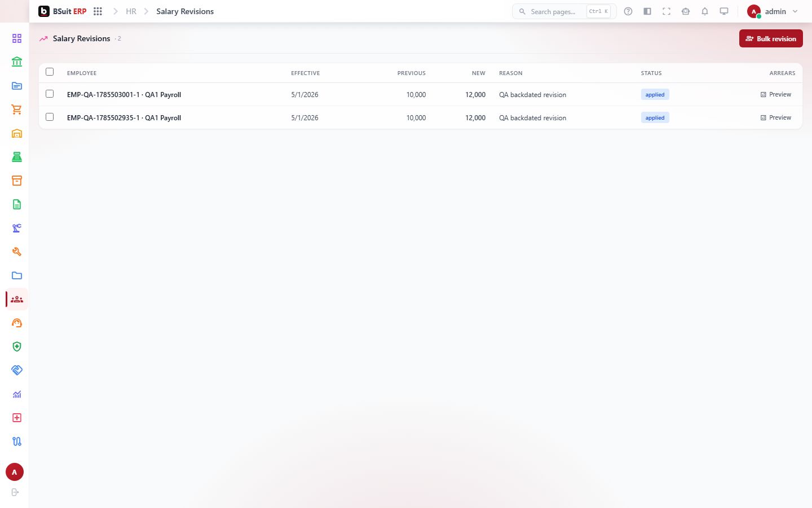The height and width of the screenshot is (508, 812).
Task: Open the green document module in sidebar
Action: pyautogui.click(x=17, y=204)
